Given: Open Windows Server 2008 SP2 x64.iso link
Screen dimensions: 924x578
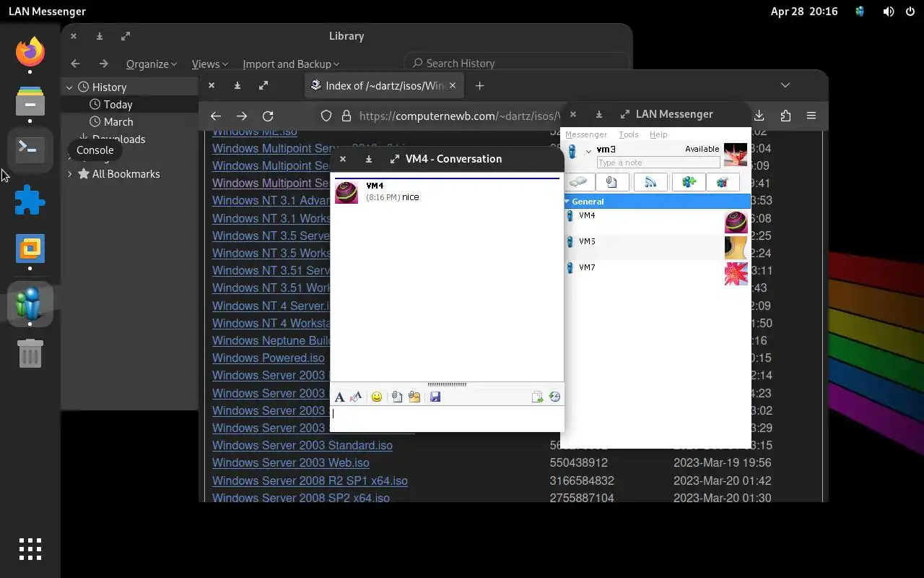Looking at the screenshot, I should point(301,498).
